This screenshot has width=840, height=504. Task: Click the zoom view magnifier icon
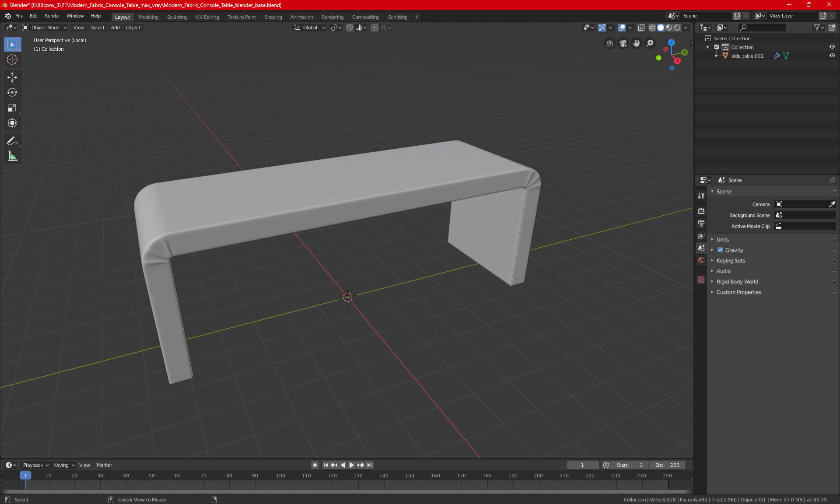pyautogui.click(x=650, y=43)
